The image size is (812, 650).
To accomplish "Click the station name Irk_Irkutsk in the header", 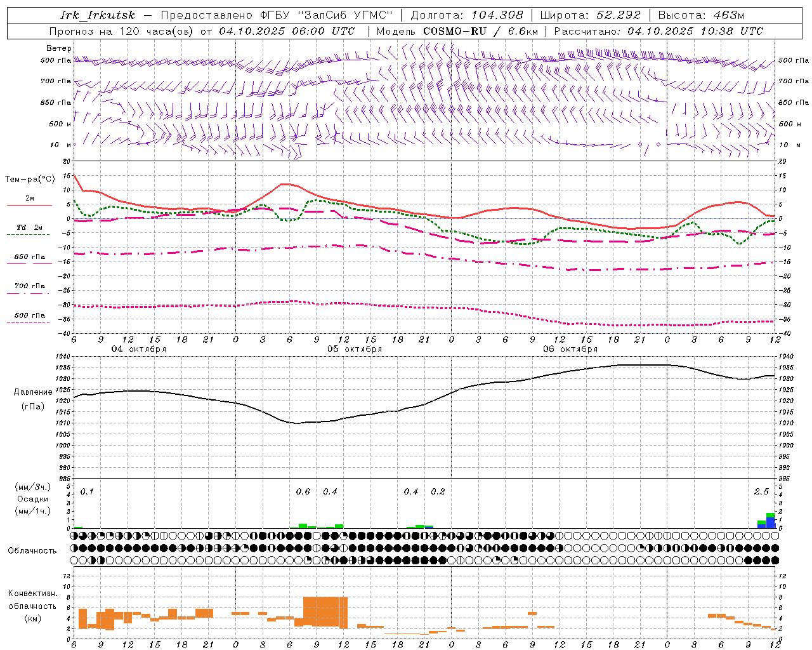I will coord(98,16).
